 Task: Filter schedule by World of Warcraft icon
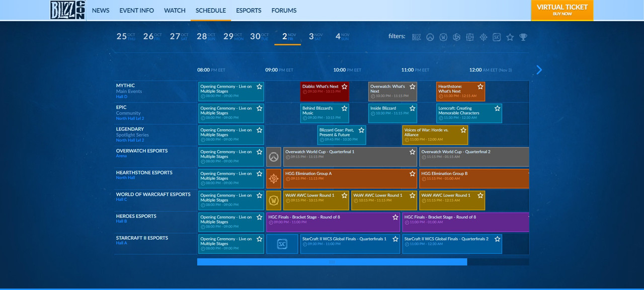coord(443,37)
